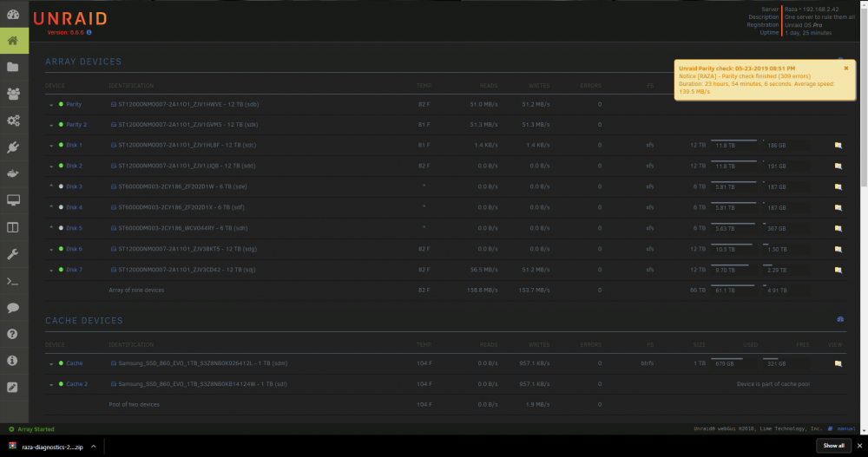Click the spin-down arrow beside Disk 2
The height and width of the screenshot is (457, 868).
tap(51, 166)
